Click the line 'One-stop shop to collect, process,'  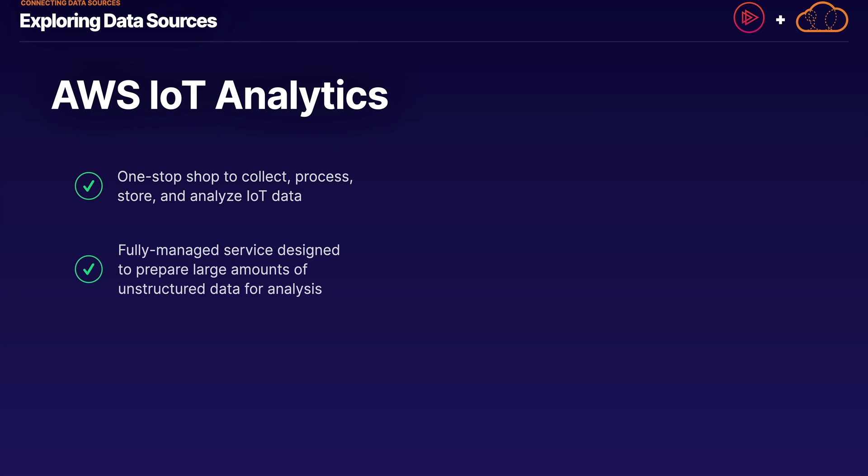click(x=235, y=176)
